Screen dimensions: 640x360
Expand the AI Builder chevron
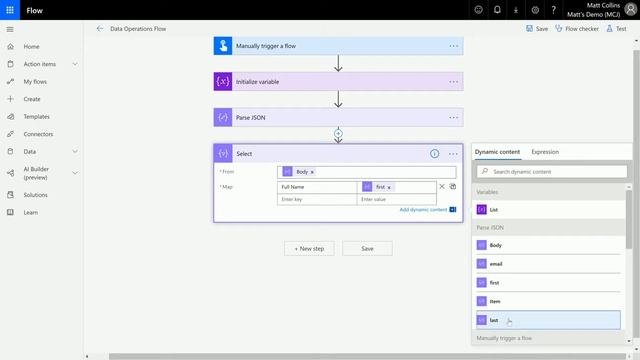[x=75, y=173]
